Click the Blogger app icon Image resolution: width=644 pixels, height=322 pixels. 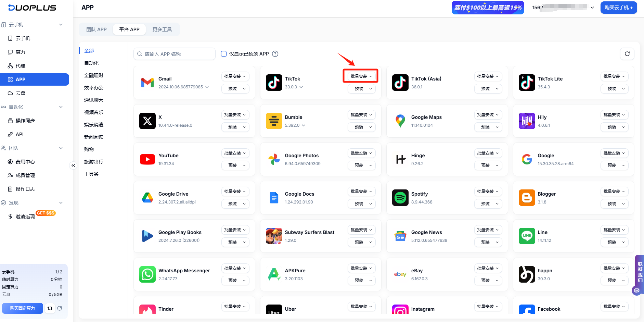527,198
